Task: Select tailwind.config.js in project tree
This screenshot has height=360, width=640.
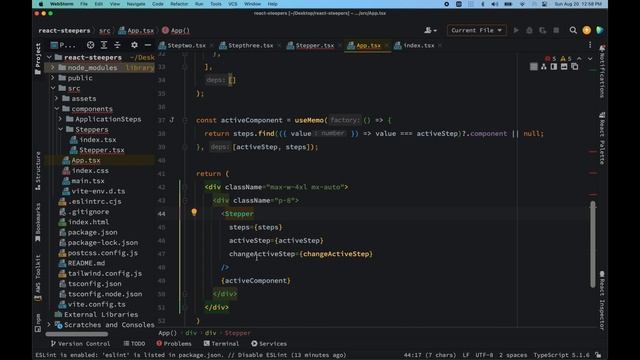Action: (x=105, y=273)
